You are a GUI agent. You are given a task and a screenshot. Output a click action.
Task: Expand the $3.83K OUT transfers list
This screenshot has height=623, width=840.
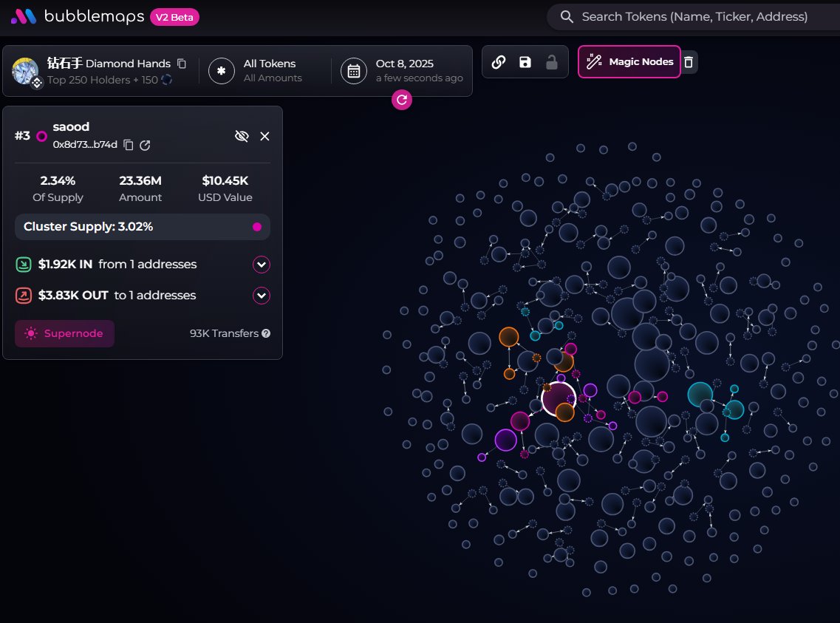click(x=262, y=296)
